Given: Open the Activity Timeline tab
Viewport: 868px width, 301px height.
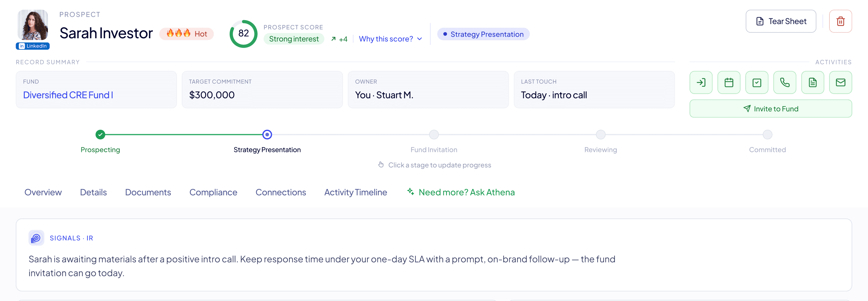Looking at the screenshot, I should (x=356, y=192).
